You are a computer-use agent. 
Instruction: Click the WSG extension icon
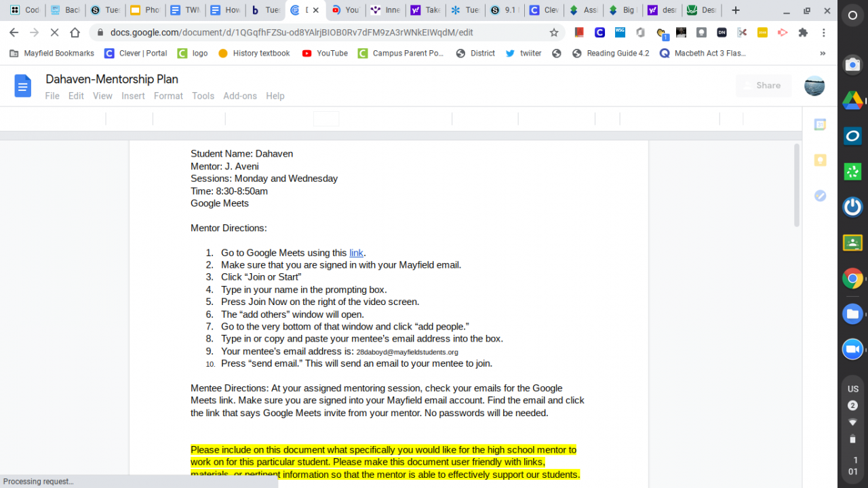(x=620, y=33)
